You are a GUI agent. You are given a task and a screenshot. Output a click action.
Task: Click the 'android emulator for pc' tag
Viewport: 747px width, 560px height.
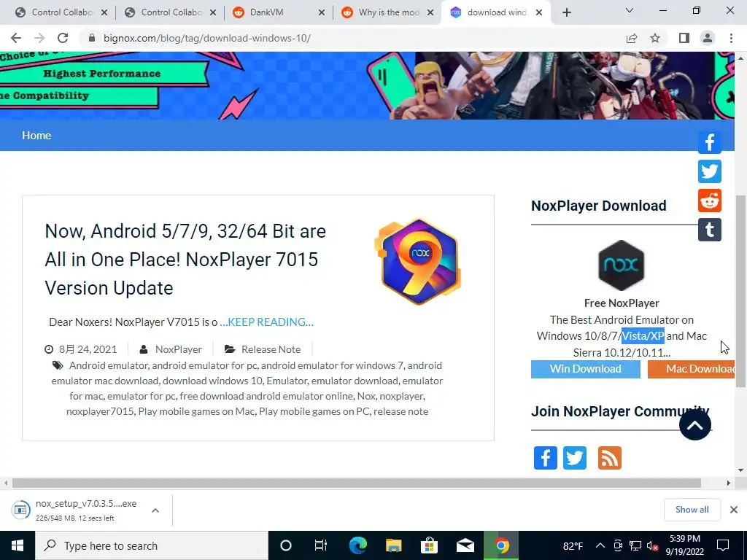pos(205,365)
